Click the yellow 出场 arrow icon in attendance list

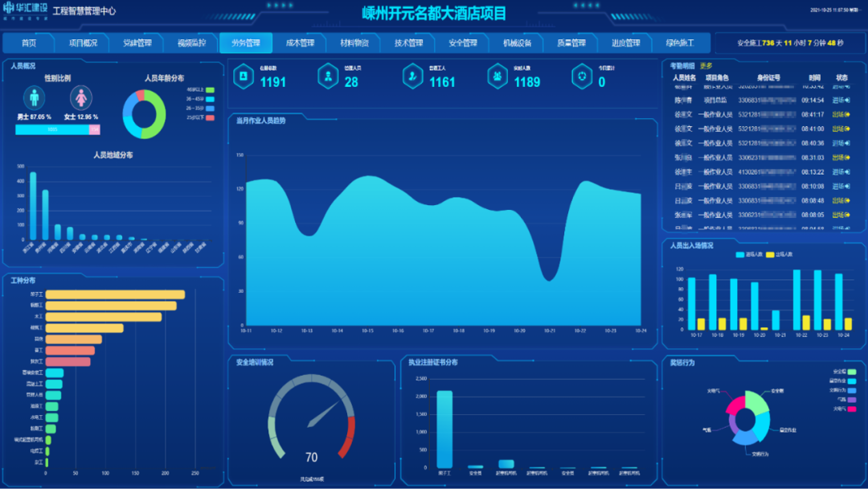[847, 113]
